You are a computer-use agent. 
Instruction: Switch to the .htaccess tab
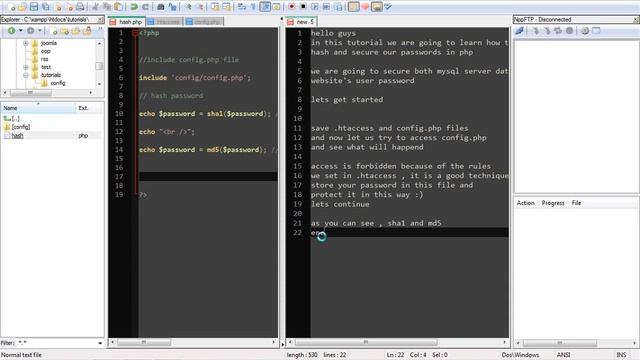164,22
